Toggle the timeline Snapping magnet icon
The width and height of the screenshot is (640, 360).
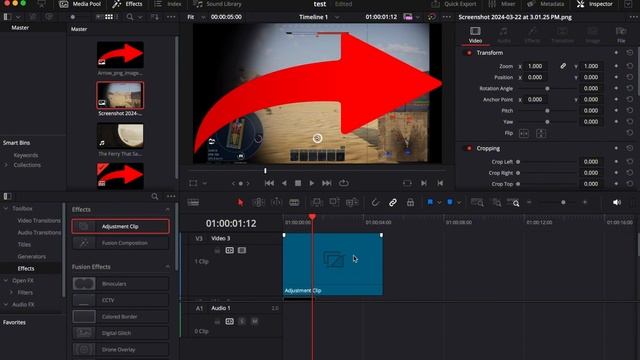point(375,202)
